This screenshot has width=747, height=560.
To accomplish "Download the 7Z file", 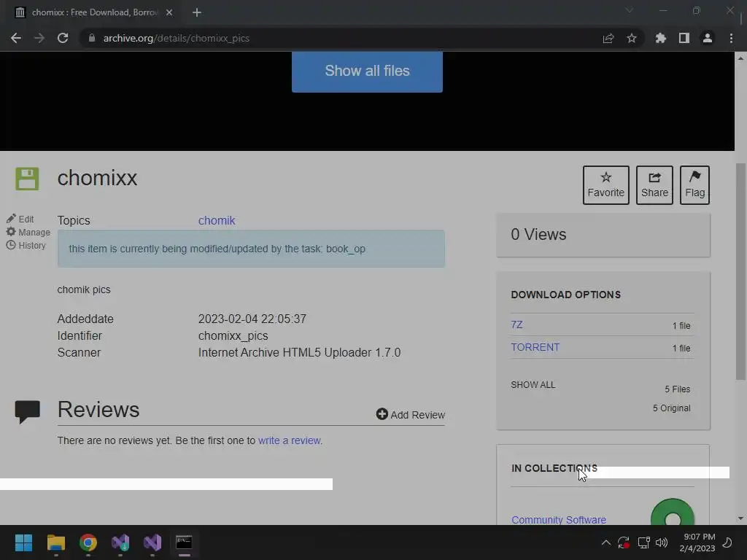I will 516,324.
